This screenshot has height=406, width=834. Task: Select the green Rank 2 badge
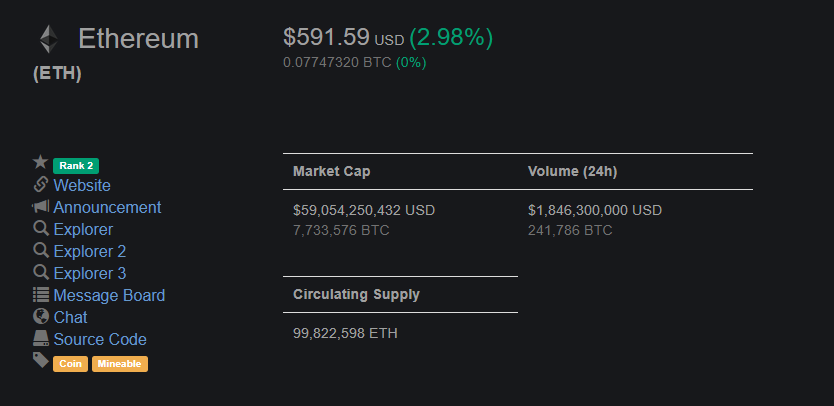[x=76, y=166]
